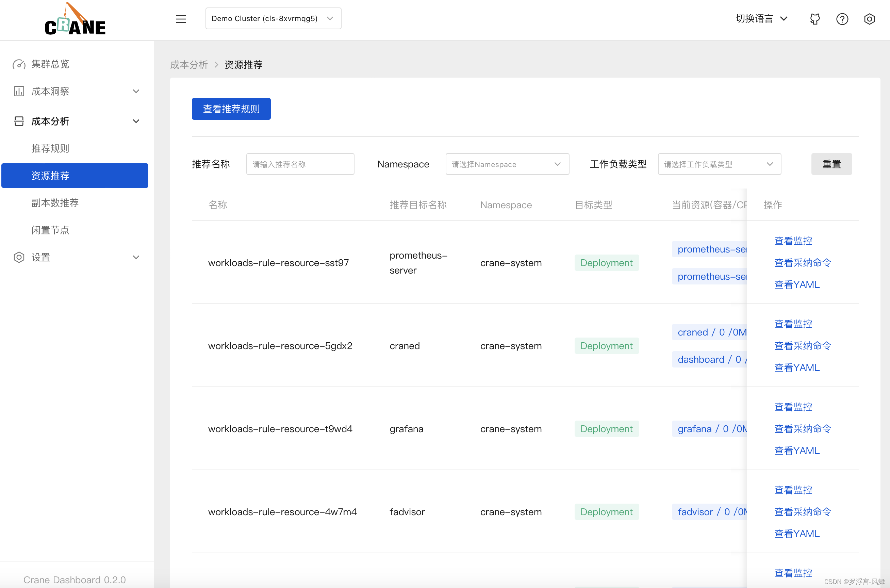Image resolution: width=890 pixels, height=588 pixels.
Task: Click 查看采纳命令 for workloads-rule-resource-sst97
Action: tap(803, 262)
